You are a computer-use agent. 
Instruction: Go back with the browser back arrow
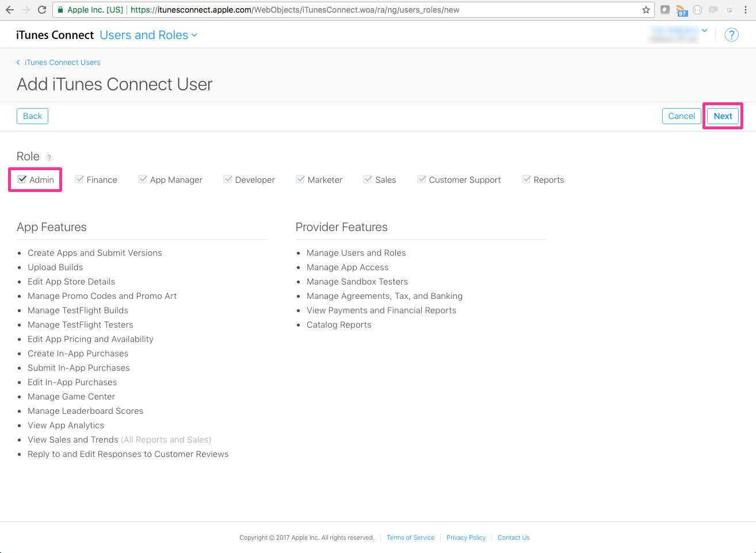[x=9, y=10]
